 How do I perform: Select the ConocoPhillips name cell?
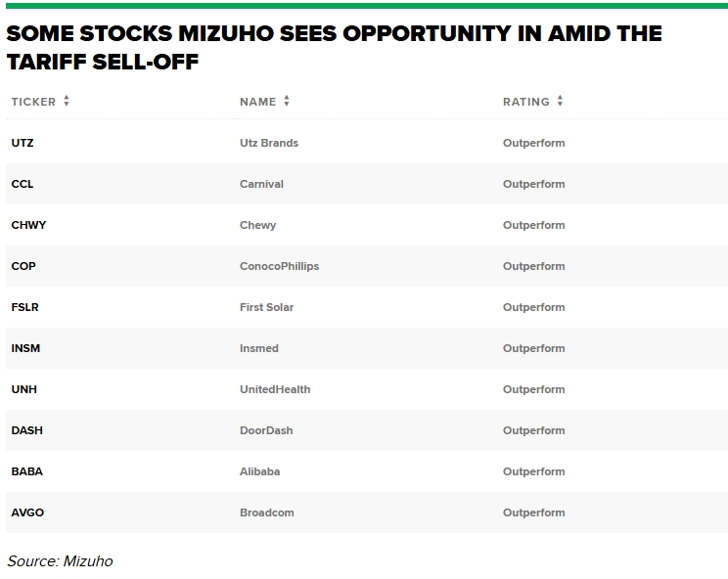click(x=279, y=266)
